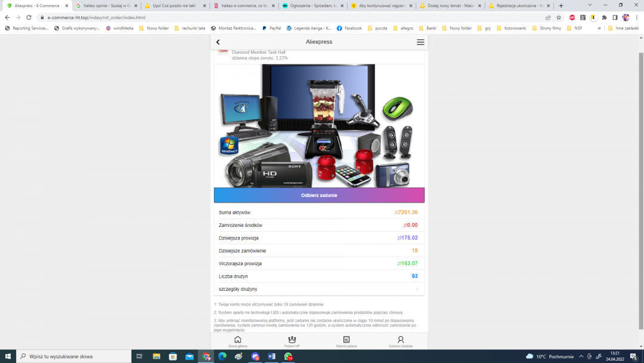Open the hamburger menu in Aliexpress header
Image resolution: width=644 pixels, height=363 pixels.
(420, 42)
